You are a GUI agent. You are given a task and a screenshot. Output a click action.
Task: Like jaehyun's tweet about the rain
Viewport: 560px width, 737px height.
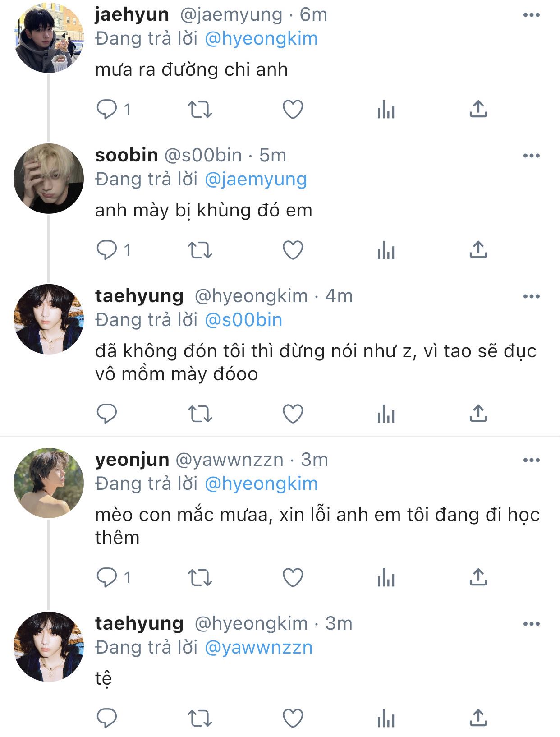[x=293, y=109]
